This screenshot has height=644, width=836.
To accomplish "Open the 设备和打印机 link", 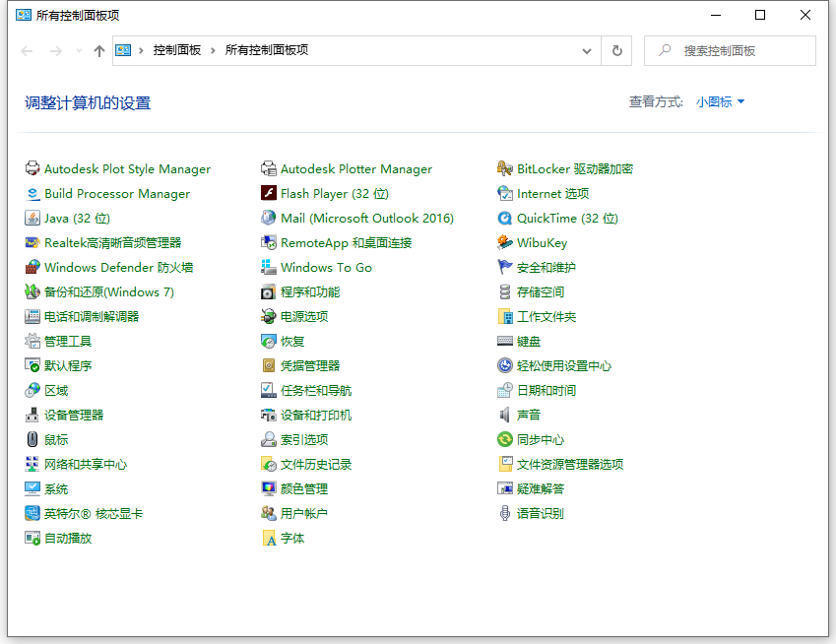I will coord(316,415).
